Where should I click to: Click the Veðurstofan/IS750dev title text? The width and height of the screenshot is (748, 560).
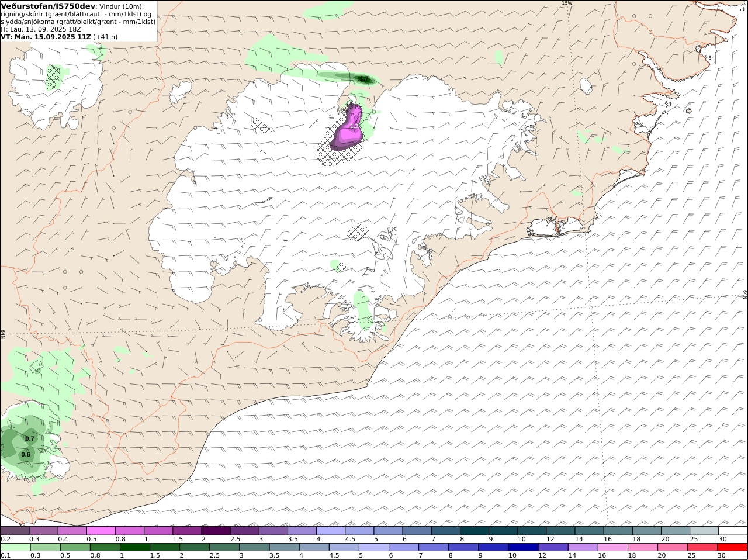coord(48,6)
